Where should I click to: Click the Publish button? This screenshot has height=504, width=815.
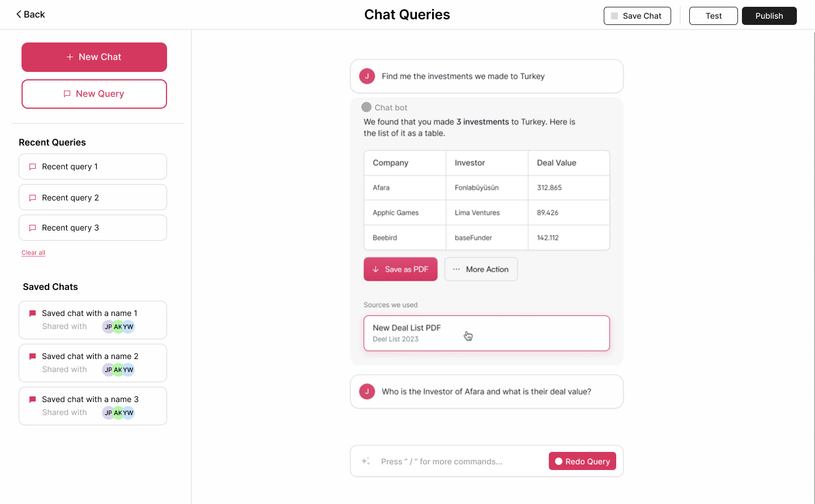(x=769, y=16)
